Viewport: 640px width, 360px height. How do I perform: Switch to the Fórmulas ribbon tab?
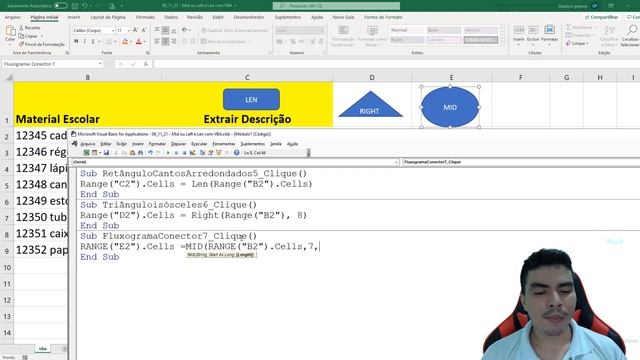[145, 17]
